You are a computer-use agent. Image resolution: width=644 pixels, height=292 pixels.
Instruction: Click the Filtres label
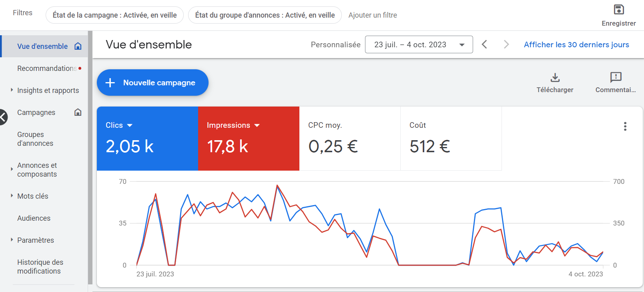(22, 13)
